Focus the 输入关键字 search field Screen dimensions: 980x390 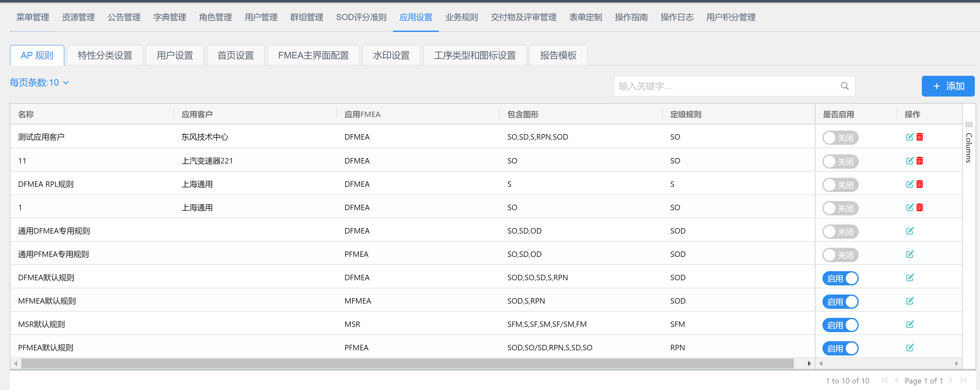734,86
